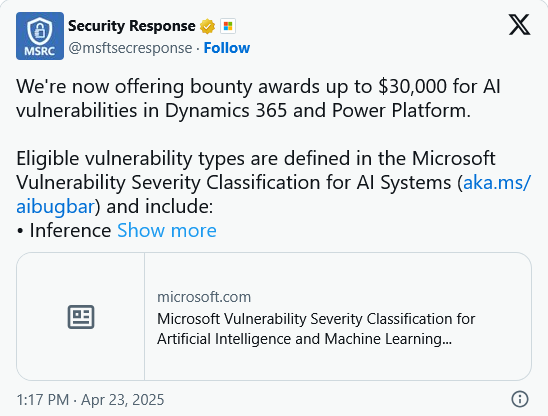Open the MSRC profile avatar
This screenshot has height=416, width=548.
point(40,36)
